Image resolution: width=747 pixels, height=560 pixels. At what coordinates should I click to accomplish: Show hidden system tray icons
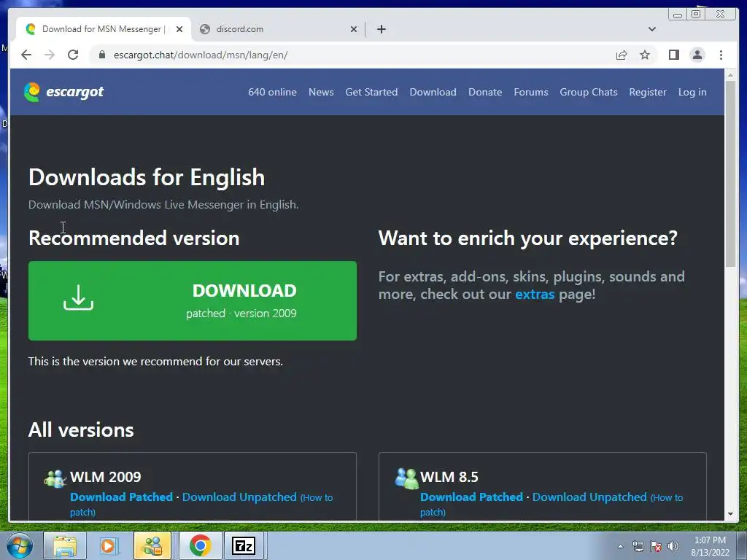pos(620,546)
